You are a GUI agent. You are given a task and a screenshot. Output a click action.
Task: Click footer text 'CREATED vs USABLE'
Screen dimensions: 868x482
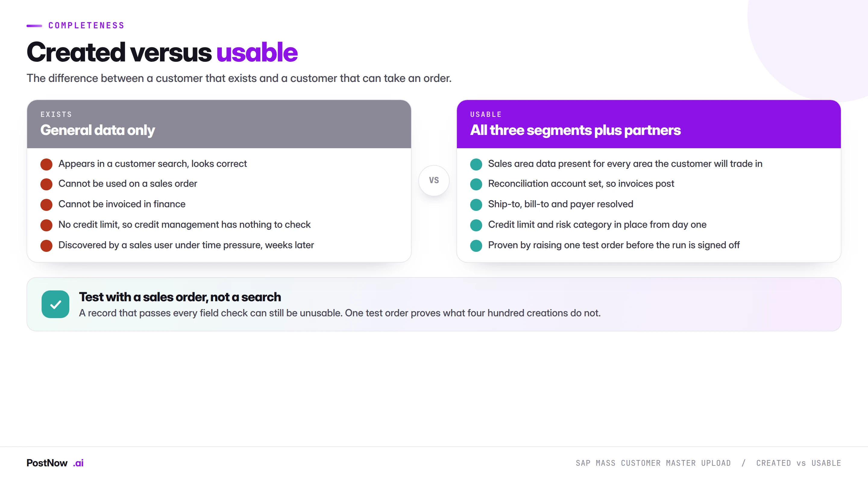[799, 463]
